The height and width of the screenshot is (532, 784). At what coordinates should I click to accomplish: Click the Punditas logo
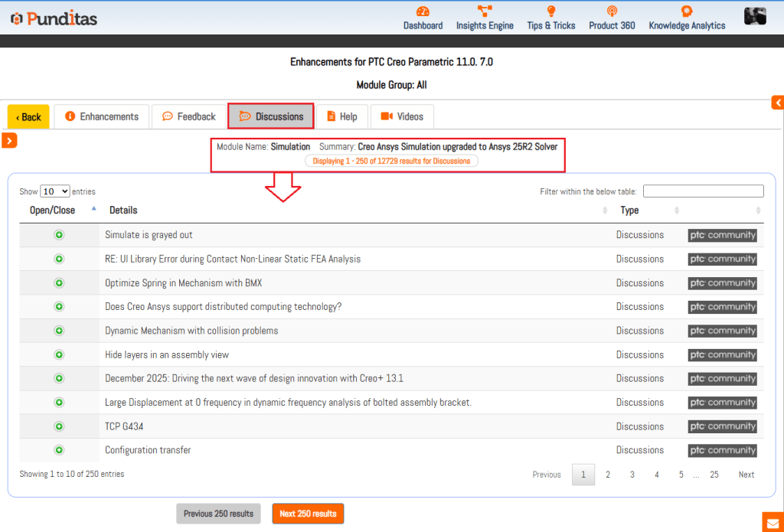tap(54, 18)
